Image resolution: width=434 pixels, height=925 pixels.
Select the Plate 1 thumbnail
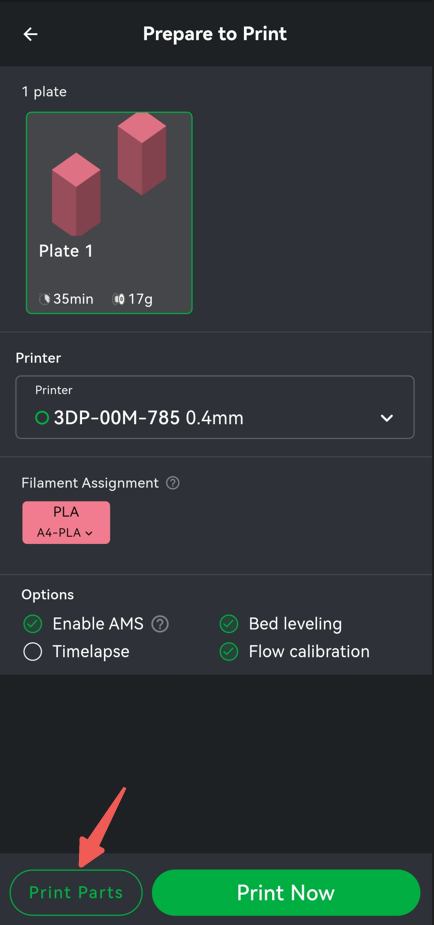click(109, 212)
